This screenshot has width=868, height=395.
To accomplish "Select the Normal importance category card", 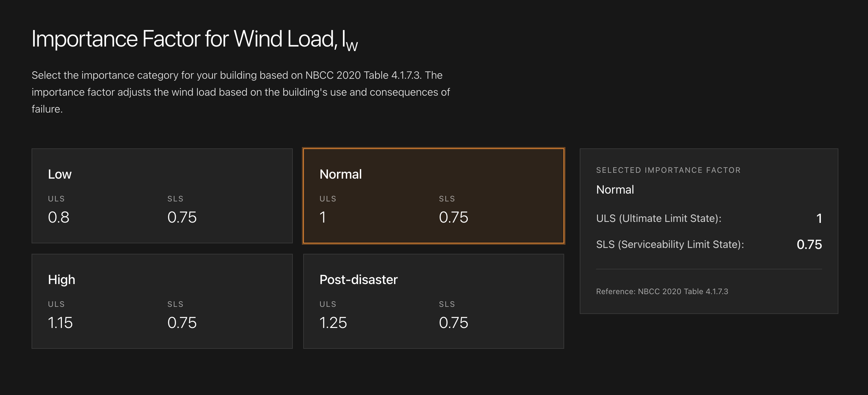I will pos(433,196).
